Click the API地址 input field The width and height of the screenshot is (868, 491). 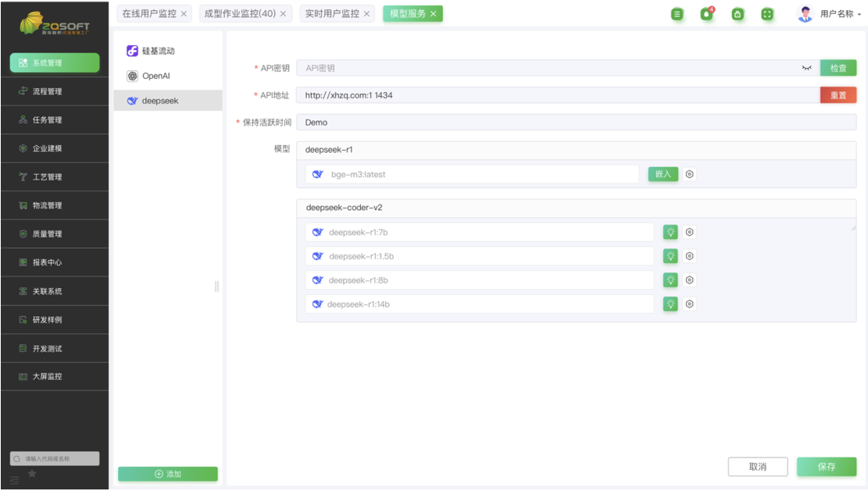click(558, 95)
